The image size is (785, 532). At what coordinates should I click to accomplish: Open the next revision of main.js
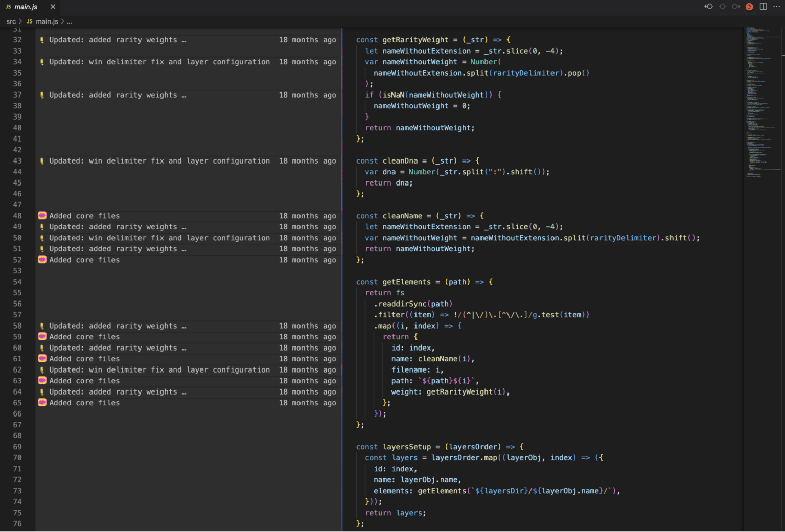click(x=736, y=7)
